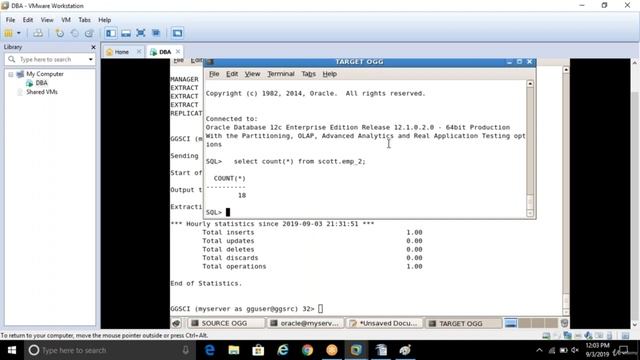This screenshot has height=360, width=640.
Task: Open Terminal menu in TARGET OGG window
Action: [x=281, y=74]
